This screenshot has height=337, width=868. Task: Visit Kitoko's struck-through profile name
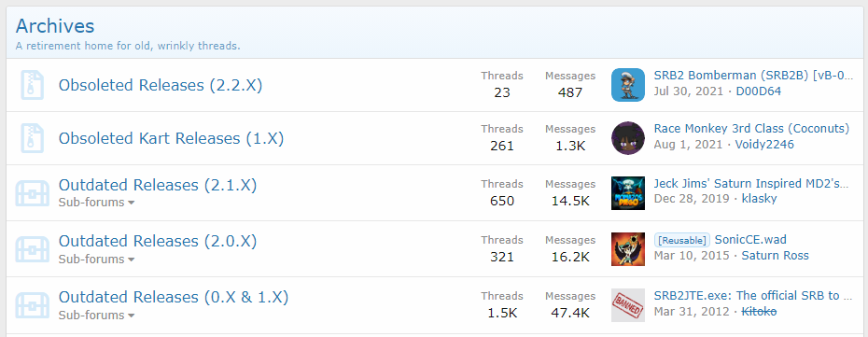759,312
